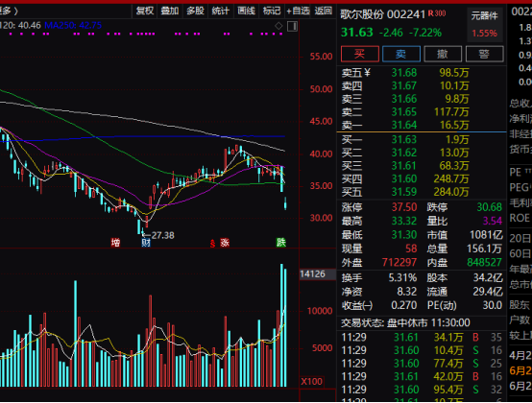Click the diamond icon above the chart
Image resolution: width=532 pixels, height=403 pixels.
pyautogui.click(x=278, y=26)
